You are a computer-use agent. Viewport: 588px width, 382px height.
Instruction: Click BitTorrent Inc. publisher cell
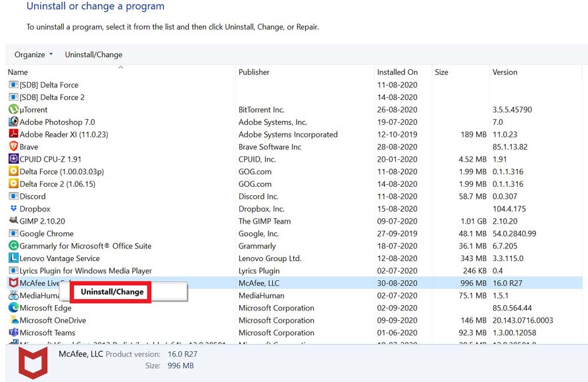click(x=261, y=110)
